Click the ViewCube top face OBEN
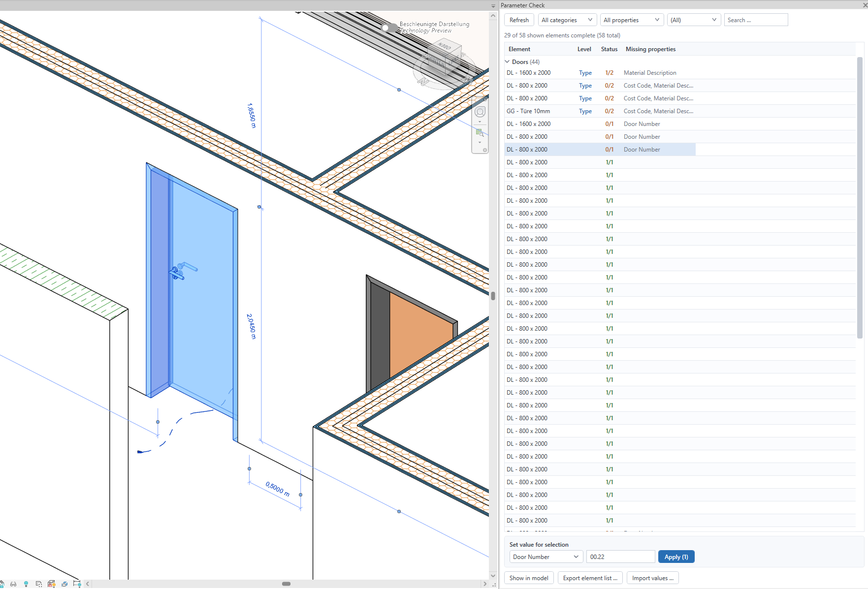 point(445,47)
